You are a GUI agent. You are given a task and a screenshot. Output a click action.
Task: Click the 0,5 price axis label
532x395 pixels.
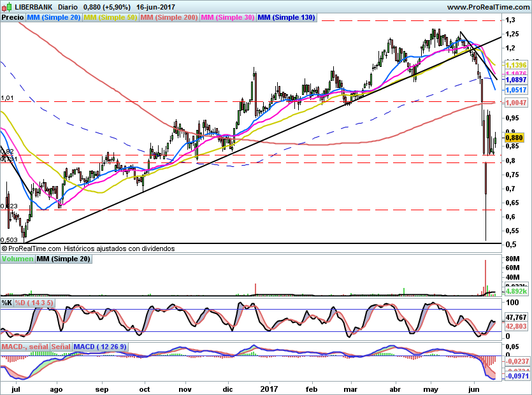pos(510,245)
